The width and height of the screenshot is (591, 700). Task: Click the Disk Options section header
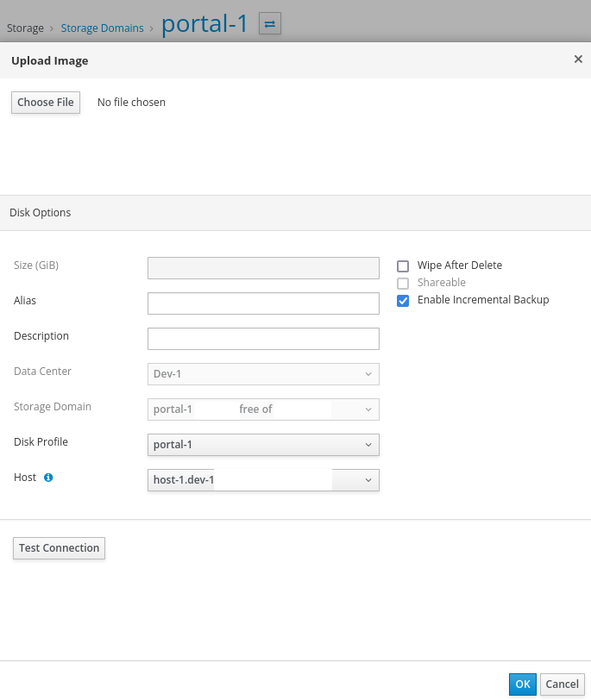point(41,213)
